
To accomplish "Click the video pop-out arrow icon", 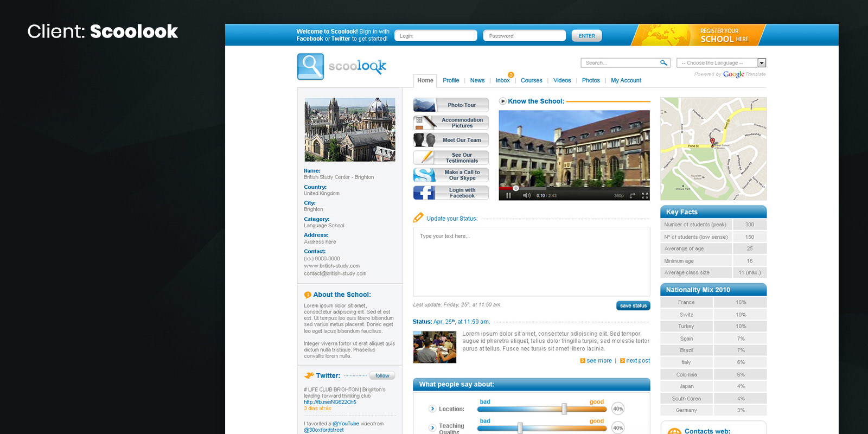I will 633,195.
